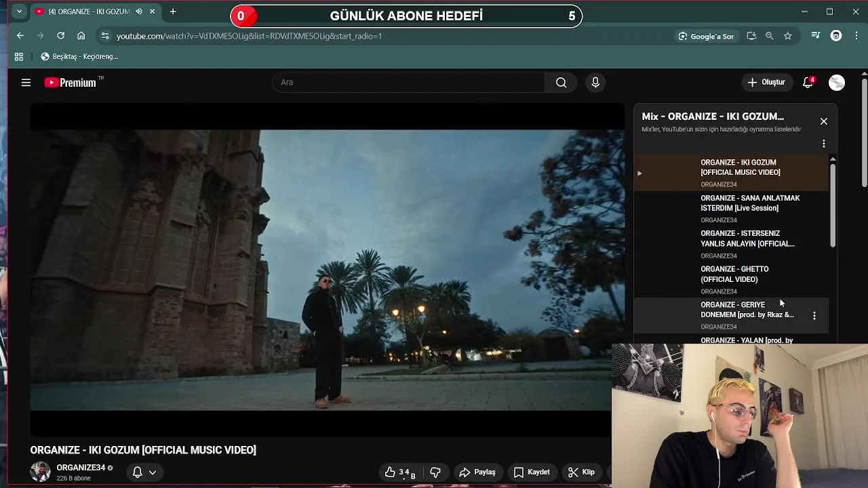Create a clip with Klip button

point(581,472)
